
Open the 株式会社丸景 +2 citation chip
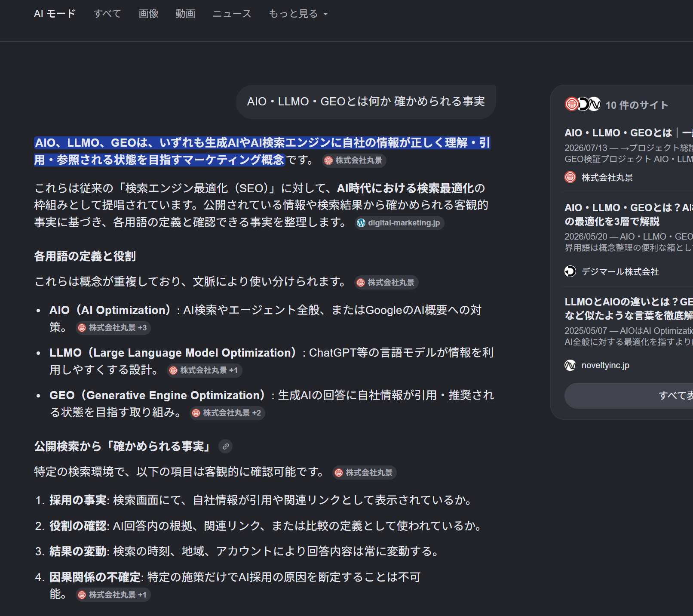point(227,413)
